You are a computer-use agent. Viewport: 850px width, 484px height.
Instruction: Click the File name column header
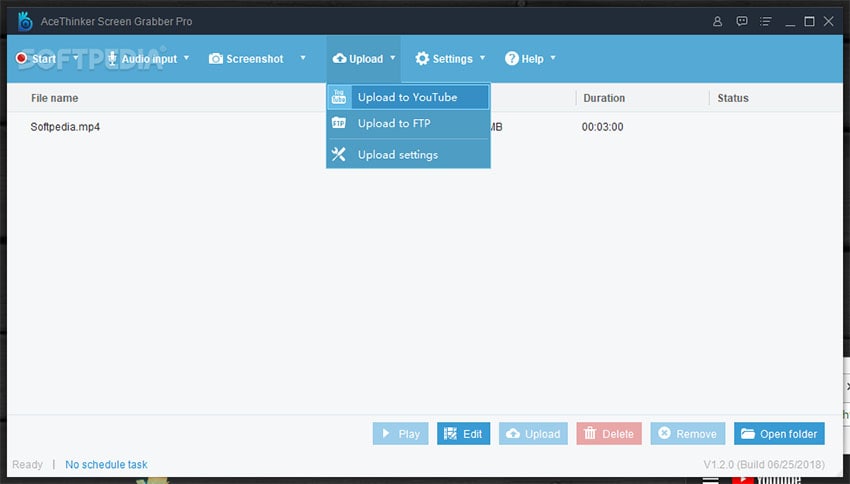pyautogui.click(x=54, y=98)
